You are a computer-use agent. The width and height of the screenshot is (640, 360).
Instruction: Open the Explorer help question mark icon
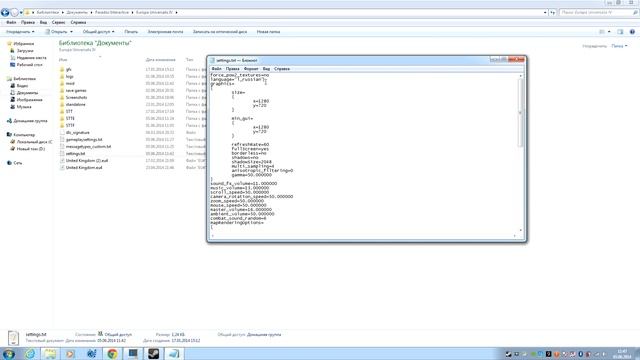[x=632, y=31]
